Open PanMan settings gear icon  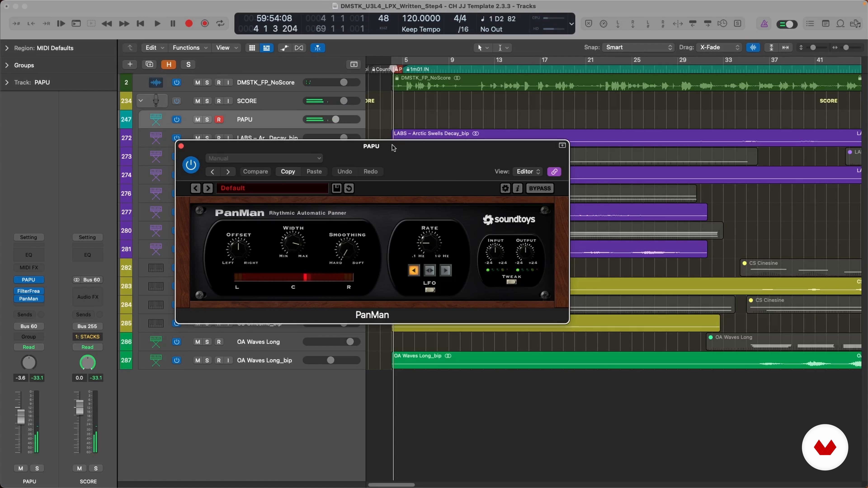click(x=505, y=188)
